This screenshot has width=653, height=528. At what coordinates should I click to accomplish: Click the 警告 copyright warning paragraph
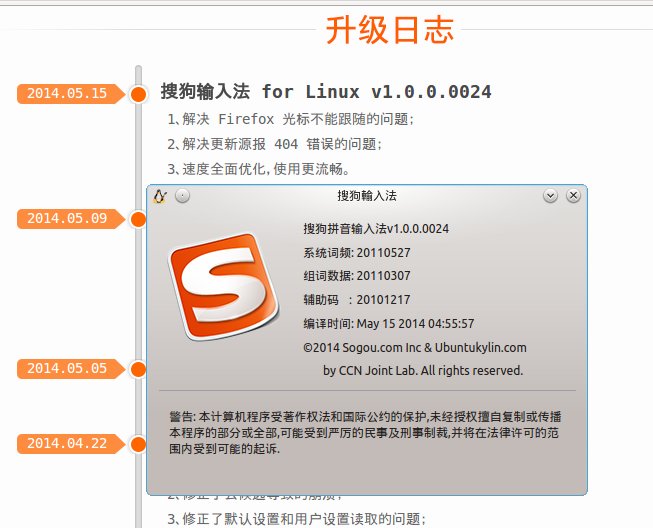365,433
